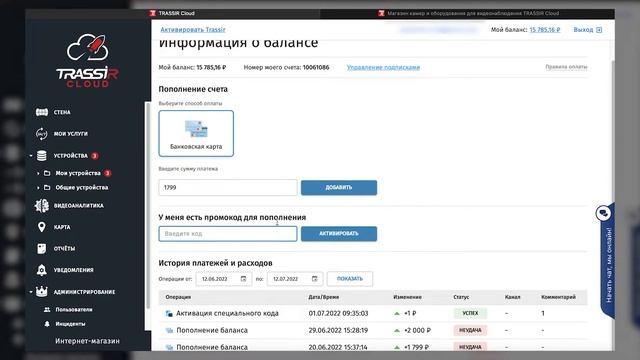Collapse the Администрирование section arrow
Screen dimensions: 640x360
31,292
